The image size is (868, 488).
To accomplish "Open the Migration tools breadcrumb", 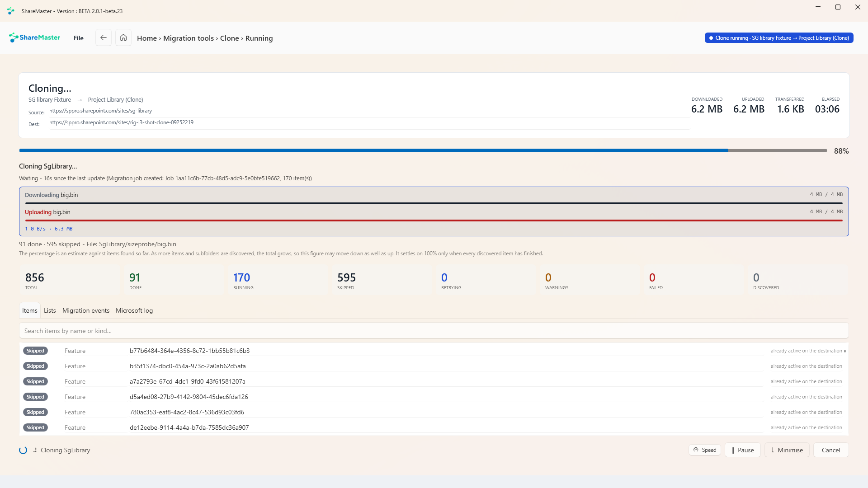I will (x=189, y=38).
